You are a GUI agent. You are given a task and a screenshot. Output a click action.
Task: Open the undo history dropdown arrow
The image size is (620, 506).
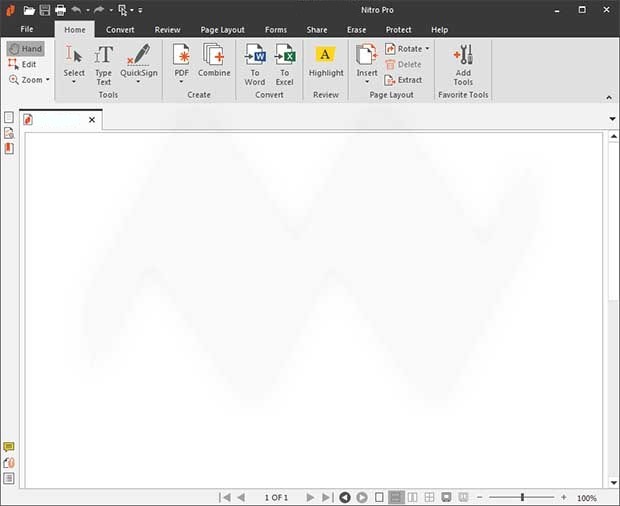pyautogui.click(x=88, y=10)
